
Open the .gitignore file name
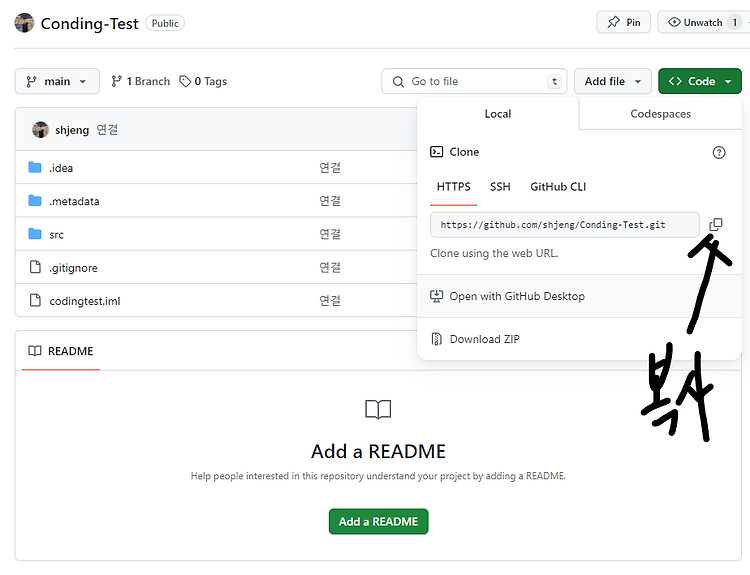(73, 268)
